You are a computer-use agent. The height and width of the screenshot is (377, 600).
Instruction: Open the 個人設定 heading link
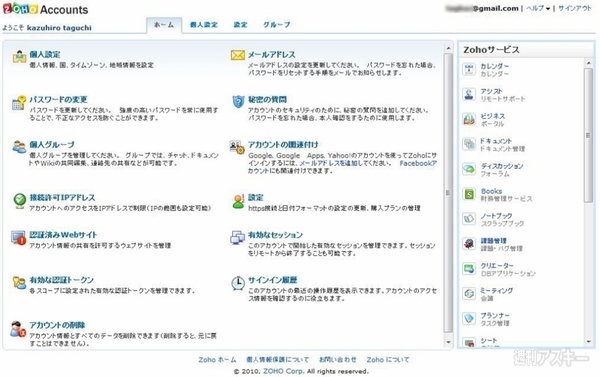click(x=45, y=54)
